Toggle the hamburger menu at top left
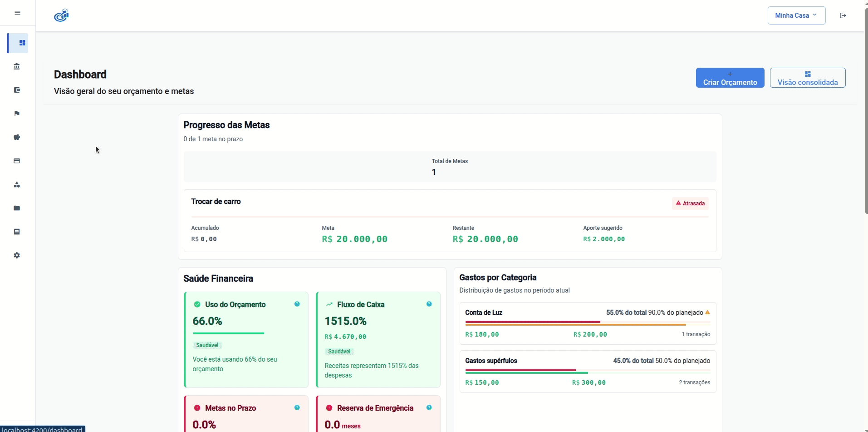The image size is (868, 432). (x=17, y=13)
